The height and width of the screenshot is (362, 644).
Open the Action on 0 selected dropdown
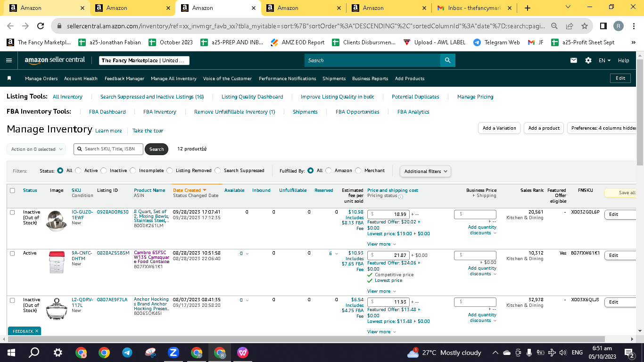(x=36, y=149)
